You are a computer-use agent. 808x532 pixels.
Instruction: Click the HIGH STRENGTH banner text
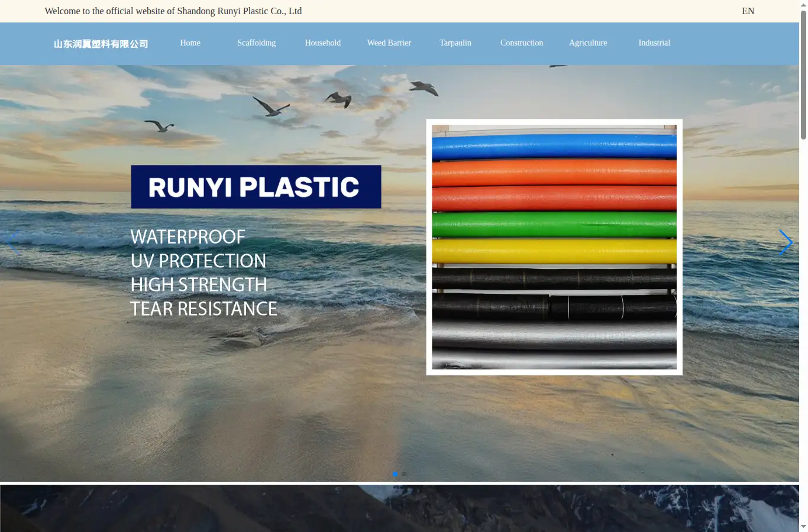click(199, 285)
